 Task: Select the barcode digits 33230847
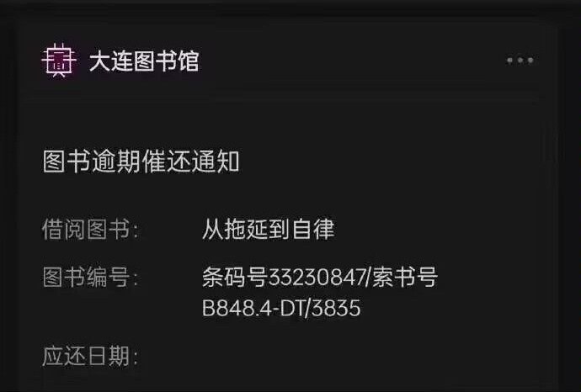coord(317,277)
